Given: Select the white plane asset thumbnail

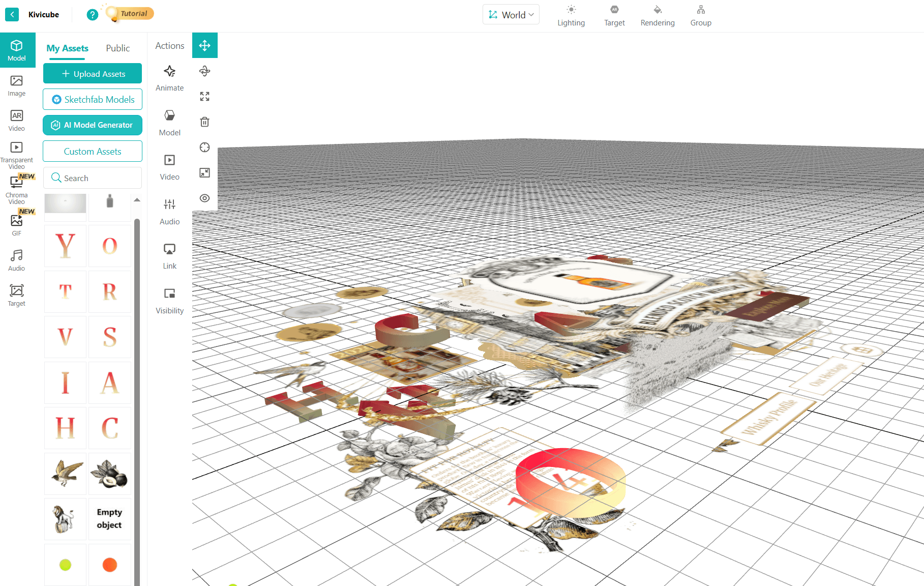Looking at the screenshot, I should [65, 207].
